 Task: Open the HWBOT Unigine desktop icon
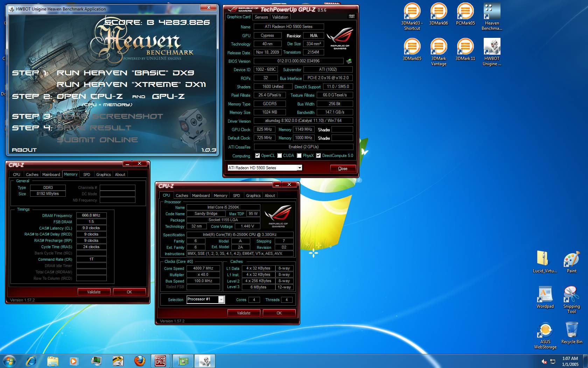tap(492, 52)
